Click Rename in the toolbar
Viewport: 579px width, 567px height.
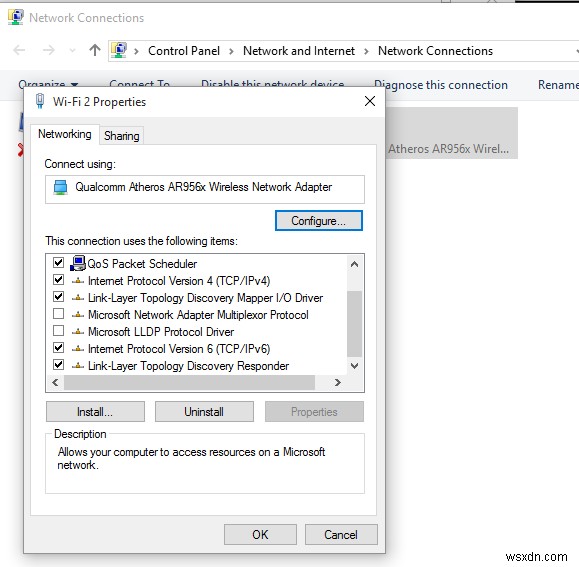click(558, 85)
